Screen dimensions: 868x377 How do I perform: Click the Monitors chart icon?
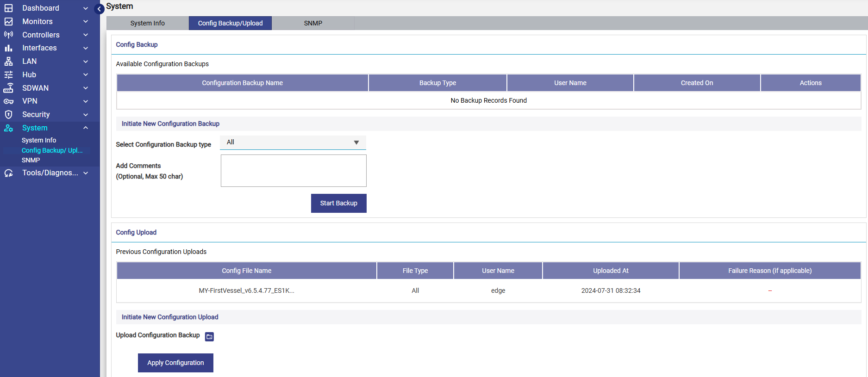coord(8,22)
